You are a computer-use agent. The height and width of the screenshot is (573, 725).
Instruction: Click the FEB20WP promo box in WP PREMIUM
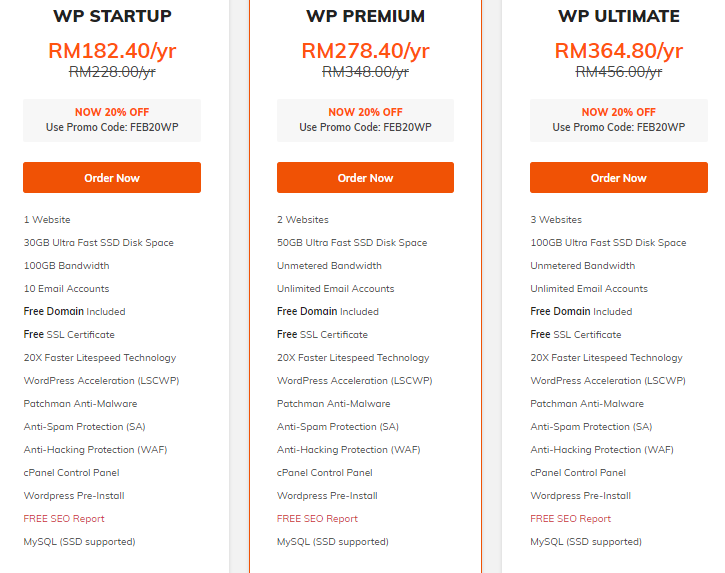[x=365, y=120]
